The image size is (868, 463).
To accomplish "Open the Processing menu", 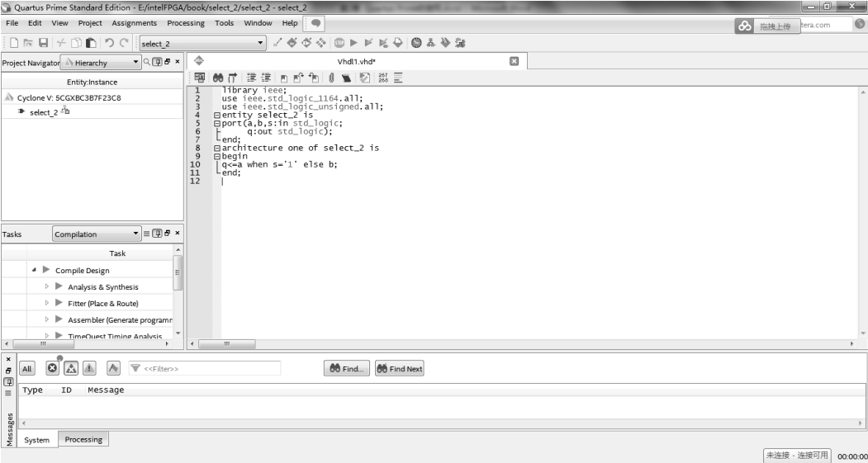I will 186,23.
